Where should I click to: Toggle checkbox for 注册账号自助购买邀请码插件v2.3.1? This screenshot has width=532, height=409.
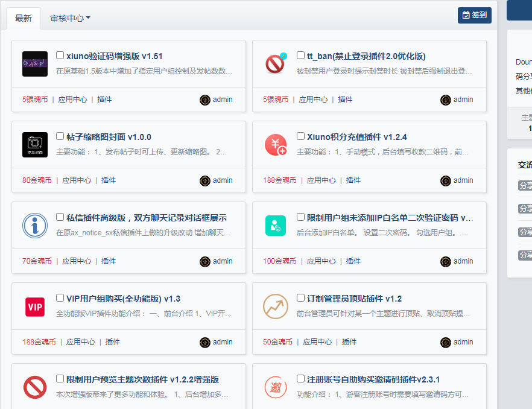coord(301,379)
